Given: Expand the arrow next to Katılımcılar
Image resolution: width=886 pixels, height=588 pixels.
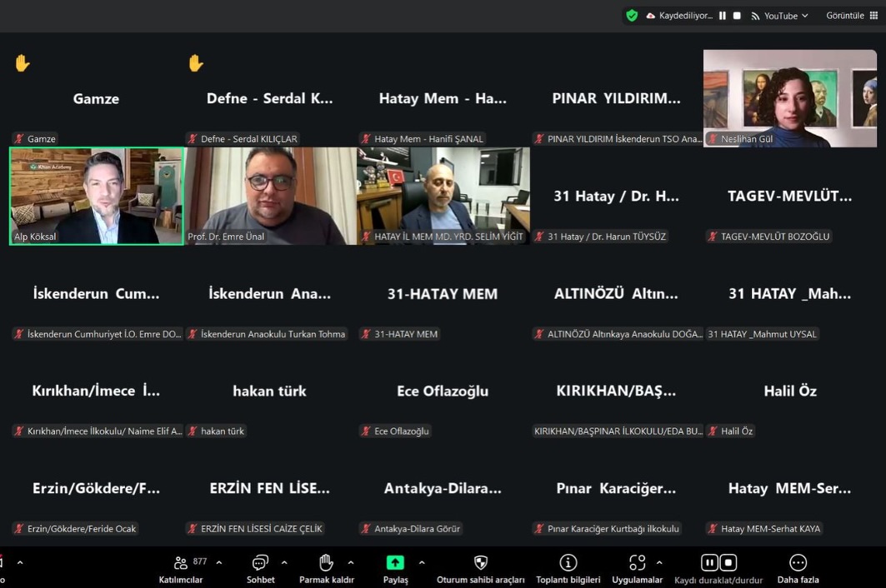Looking at the screenshot, I should [x=219, y=562].
